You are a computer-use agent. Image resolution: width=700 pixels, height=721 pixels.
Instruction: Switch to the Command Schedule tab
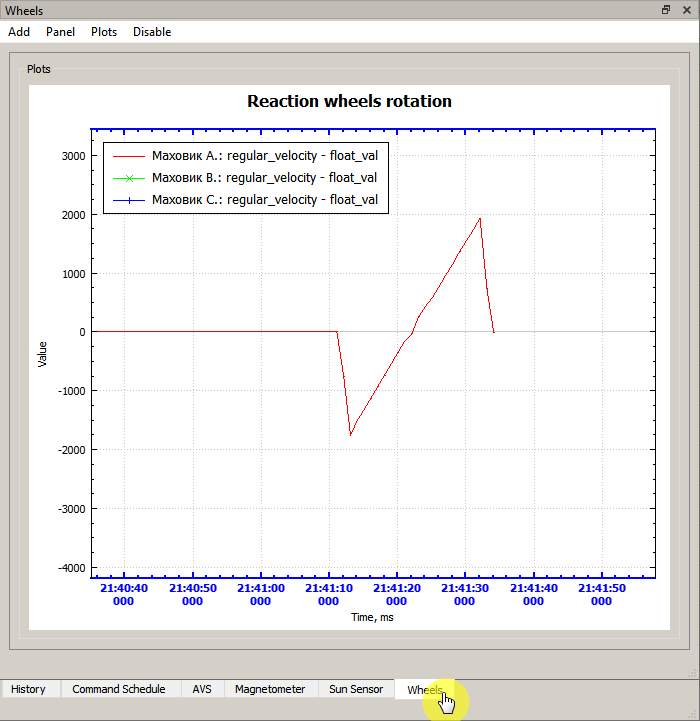pos(119,689)
